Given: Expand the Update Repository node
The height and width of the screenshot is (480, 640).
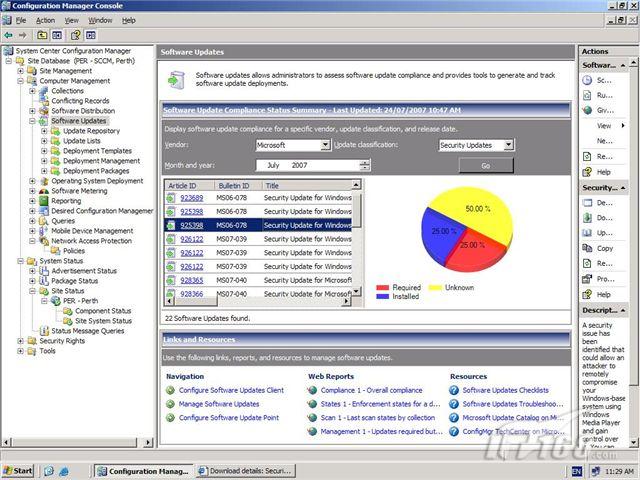Looking at the screenshot, I should click(44, 131).
